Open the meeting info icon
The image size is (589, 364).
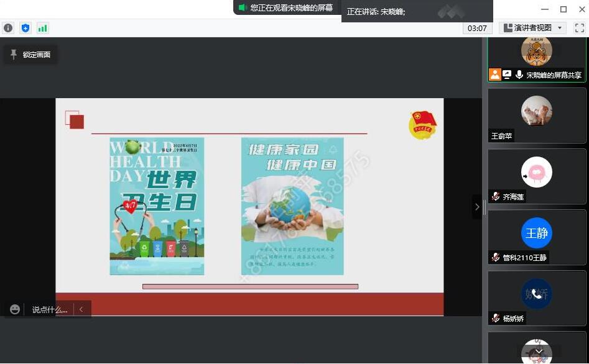[x=8, y=28]
